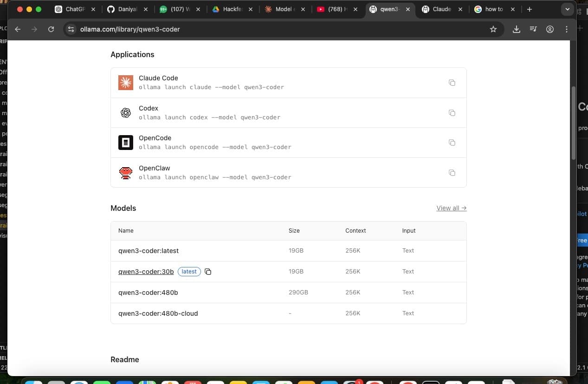Expand the tab search dropdown arrow
Screen dimensions: 588x384
(x=567, y=9)
